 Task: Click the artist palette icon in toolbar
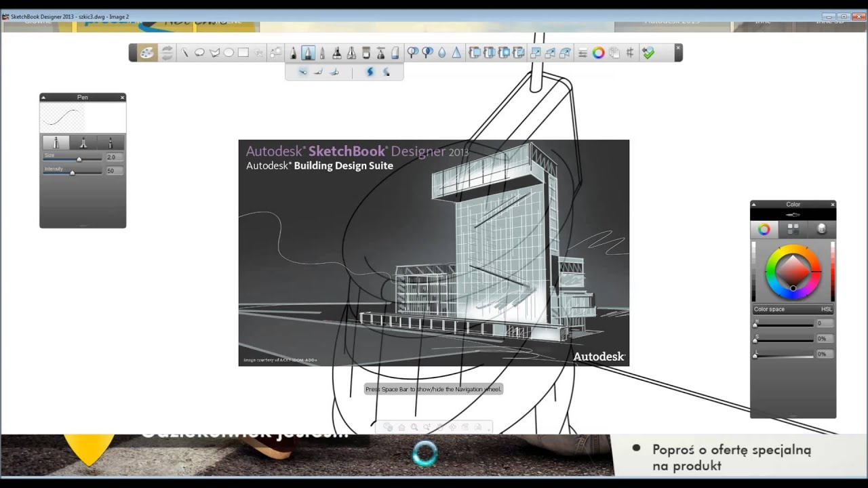147,53
